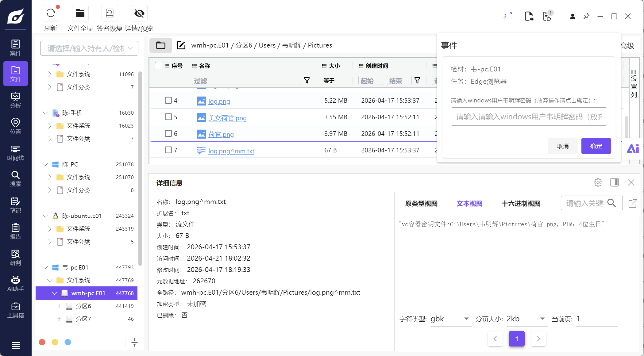Switch to 原类型视图 tab
The image size is (644, 356).
click(421, 204)
